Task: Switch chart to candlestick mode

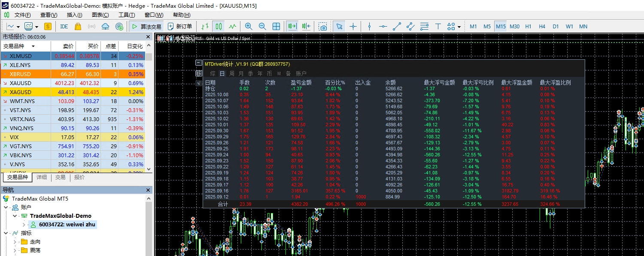Action: 219,26
